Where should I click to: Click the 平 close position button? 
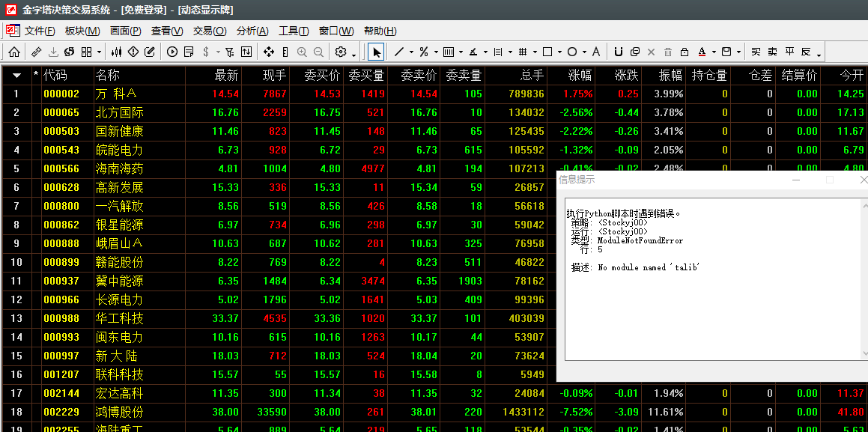789,52
